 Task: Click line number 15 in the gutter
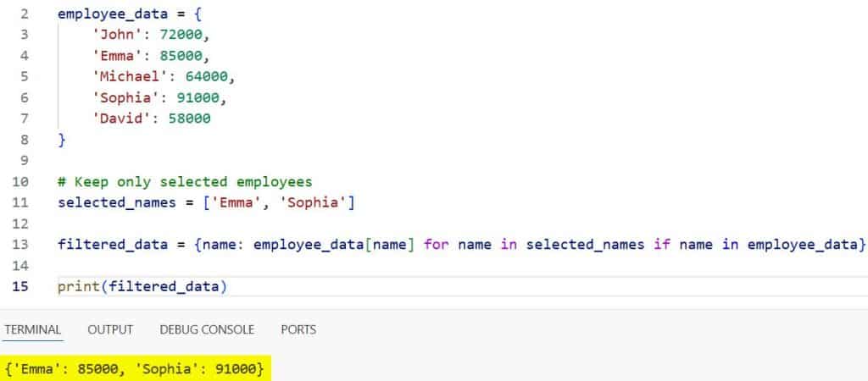click(x=20, y=286)
